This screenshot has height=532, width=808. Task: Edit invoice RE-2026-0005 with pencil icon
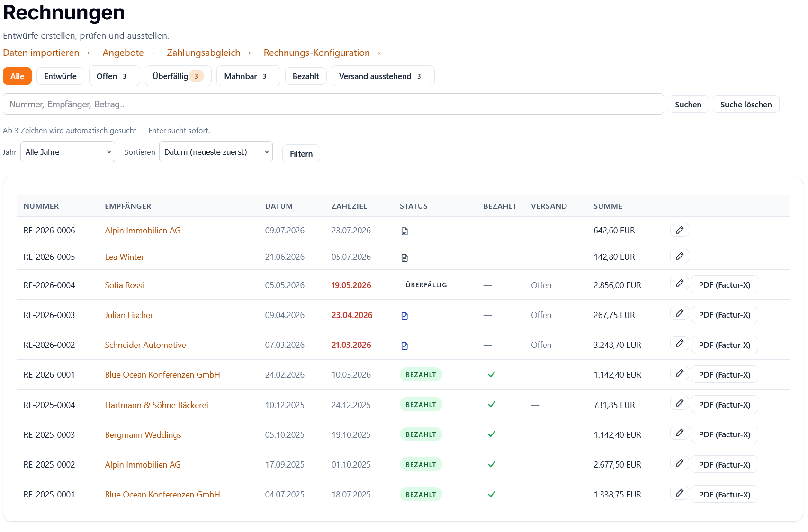click(x=679, y=256)
